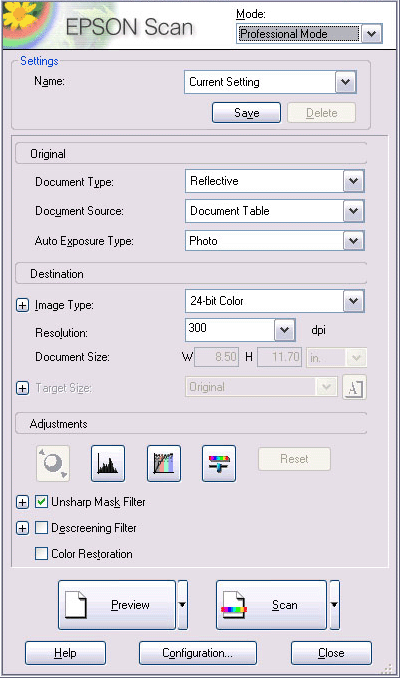The image size is (400, 678).
Task: Open the Tone Correction curve tool
Action: point(164,463)
